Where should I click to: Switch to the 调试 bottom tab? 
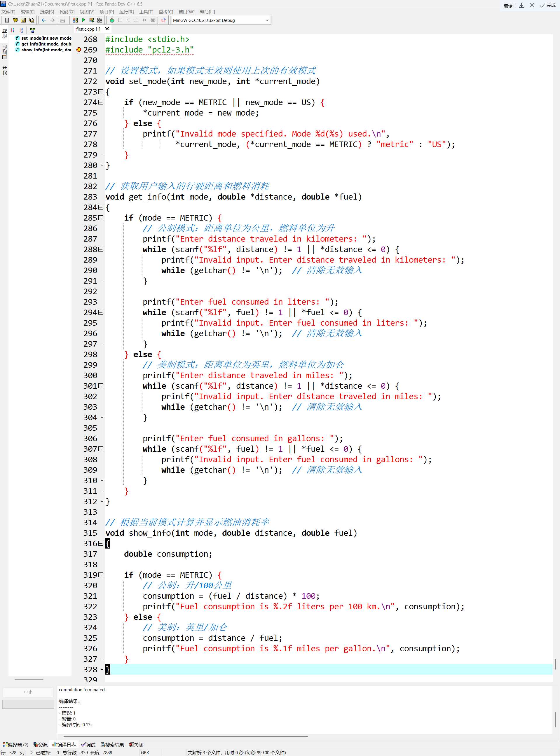pyautogui.click(x=88, y=745)
